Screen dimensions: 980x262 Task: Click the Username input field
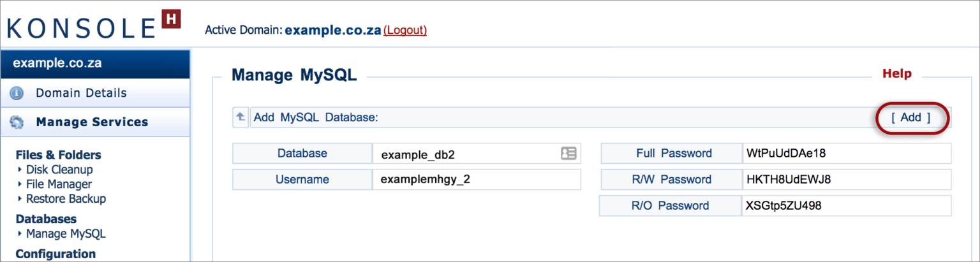tap(477, 179)
